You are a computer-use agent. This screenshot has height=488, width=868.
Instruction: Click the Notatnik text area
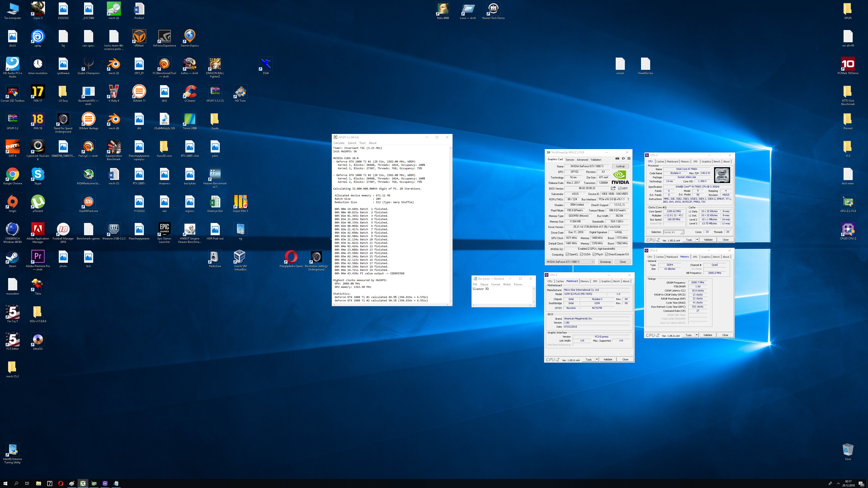[502, 295]
